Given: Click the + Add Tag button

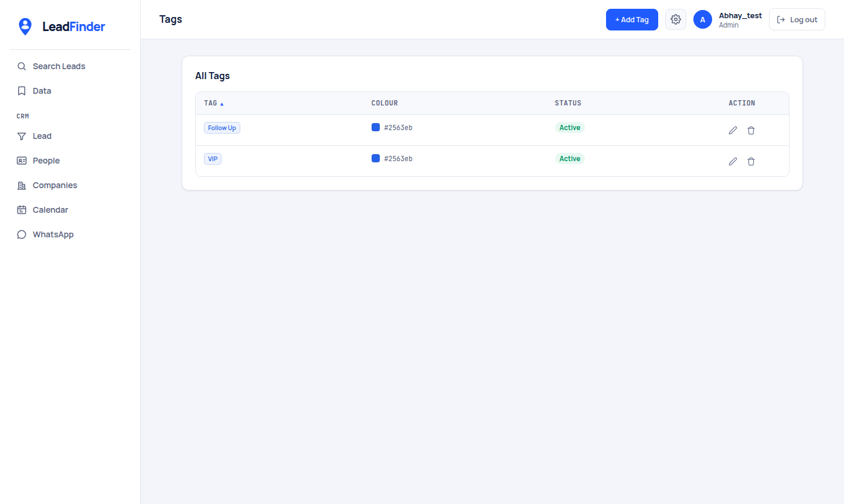Looking at the screenshot, I should pos(632,19).
